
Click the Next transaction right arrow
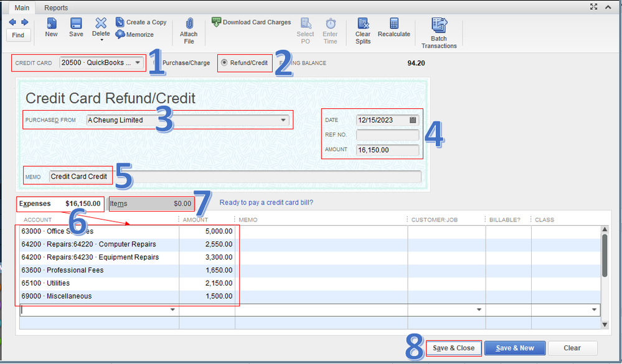[25, 22]
